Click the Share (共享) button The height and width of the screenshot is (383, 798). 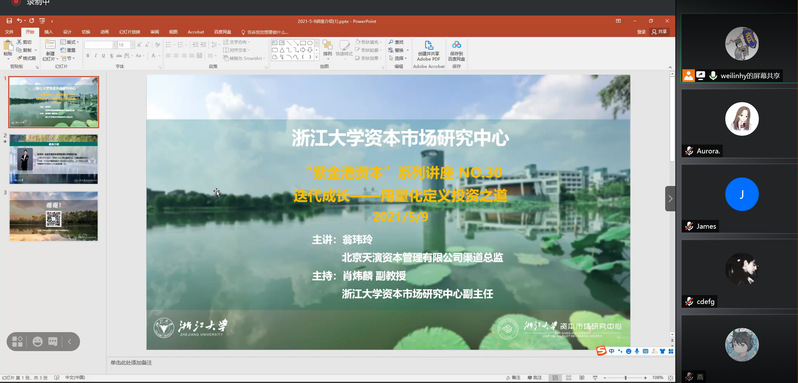660,32
